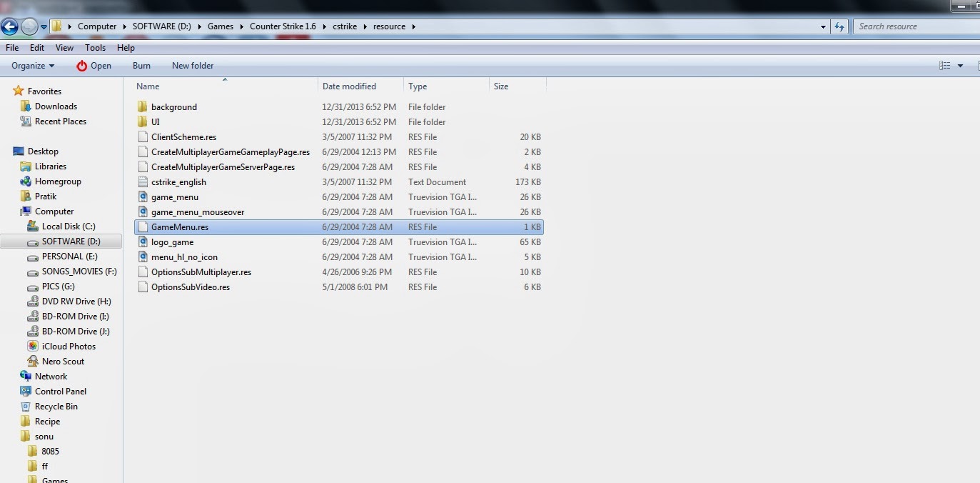Select the cstrike_english text document icon
This screenshot has height=483, width=980.
tap(142, 182)
